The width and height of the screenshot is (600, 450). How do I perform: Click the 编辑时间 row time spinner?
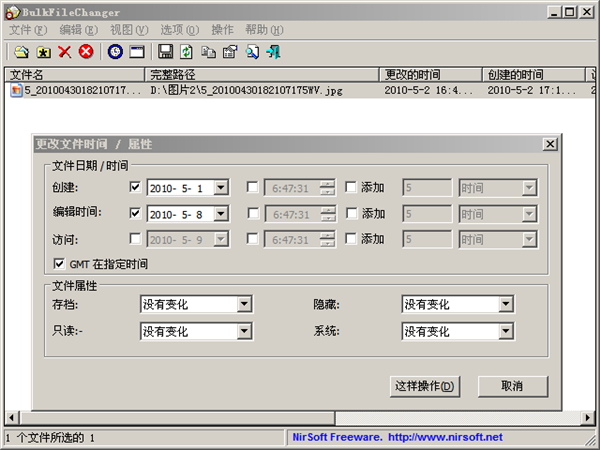tap(328, 214)
